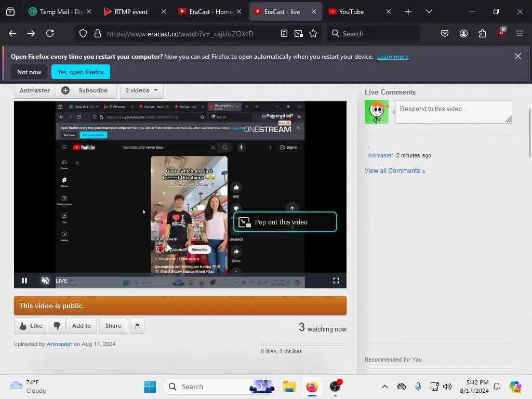Open the Copilot preview taskbar icon
Screen dimensions: 532x399
point(515,387)
